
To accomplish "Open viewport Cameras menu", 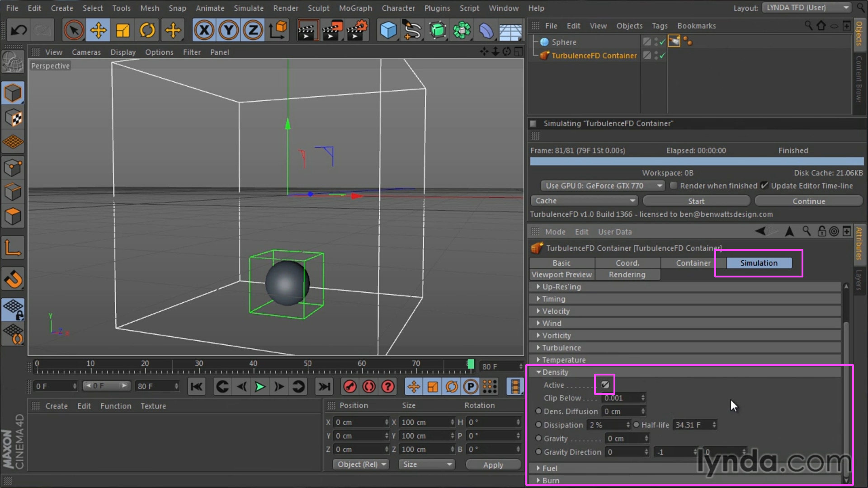I will pos(86,52).
